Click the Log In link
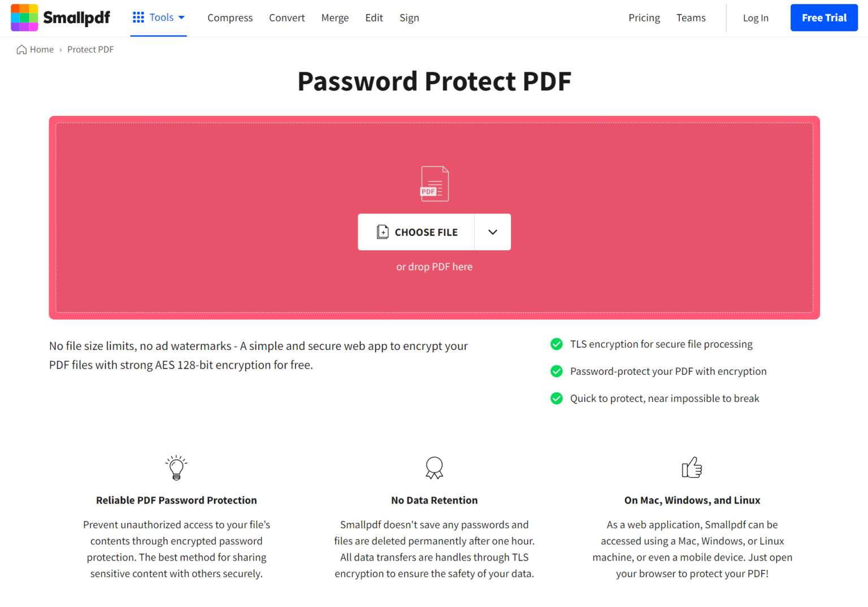Image resolution: width=868 pixels, height=607 pixels. tap(756, 18)
